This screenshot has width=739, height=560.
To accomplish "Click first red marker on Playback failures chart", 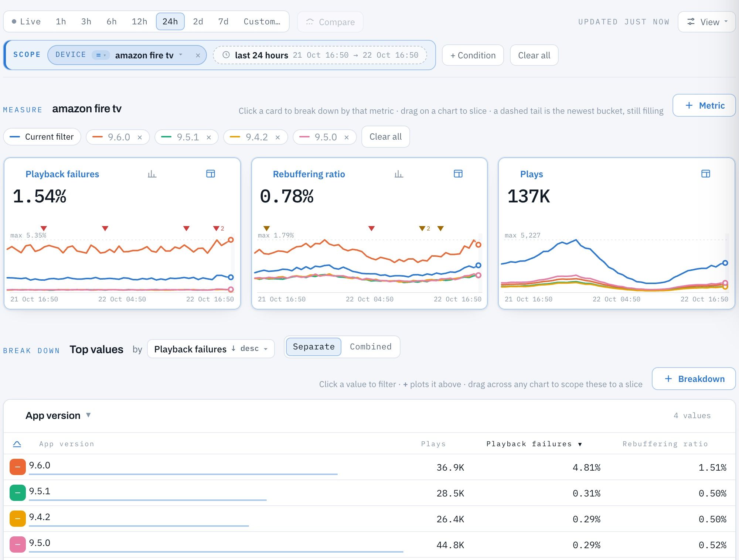I will pyautogui.click(x=44, y=228).
